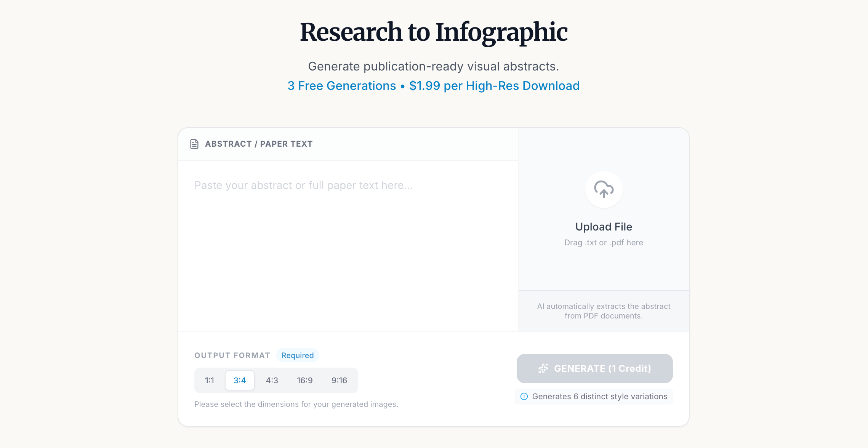Click the Drag .txt or .pdf here text

604,243
